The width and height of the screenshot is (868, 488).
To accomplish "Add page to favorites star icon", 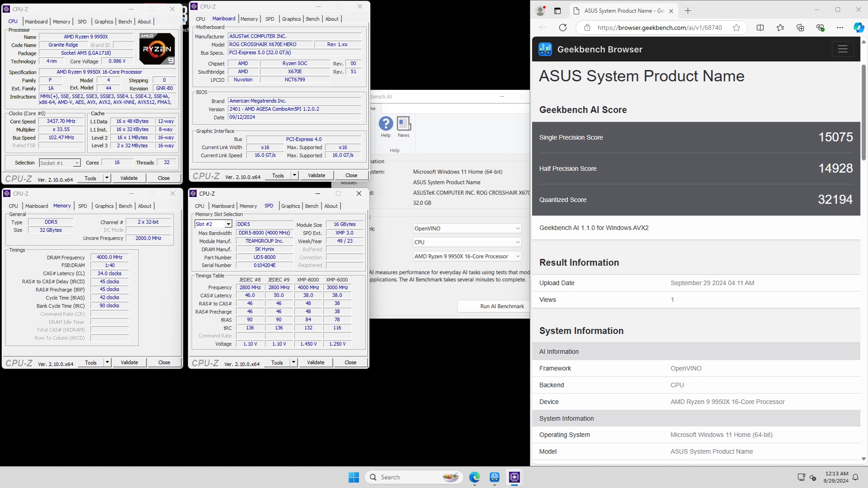I will pyautogui.click(x=736, y=28).
